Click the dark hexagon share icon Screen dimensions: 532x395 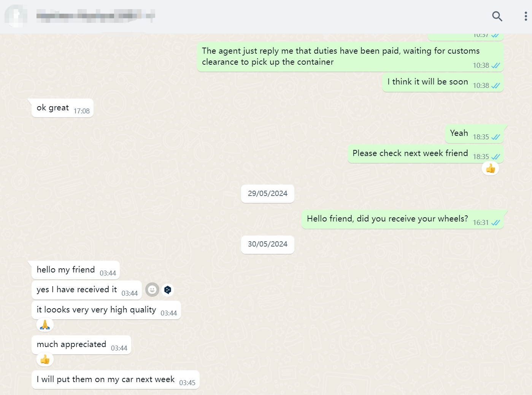click(168, 290)
